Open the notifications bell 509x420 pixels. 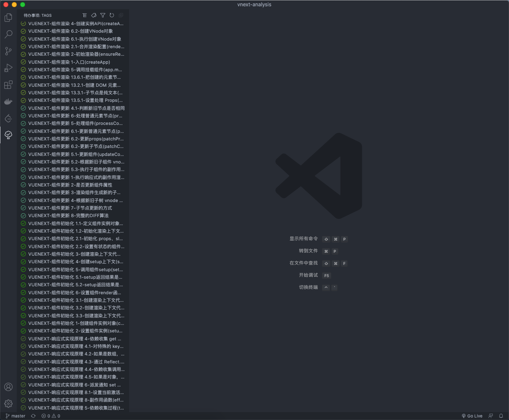pos(501,416)
